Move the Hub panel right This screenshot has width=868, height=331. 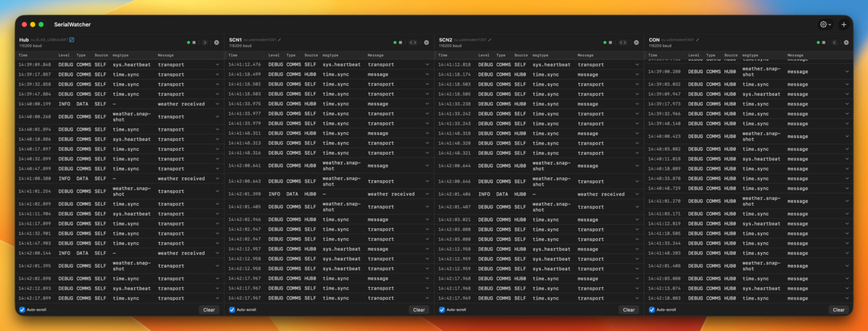click(x=205, y=43)
